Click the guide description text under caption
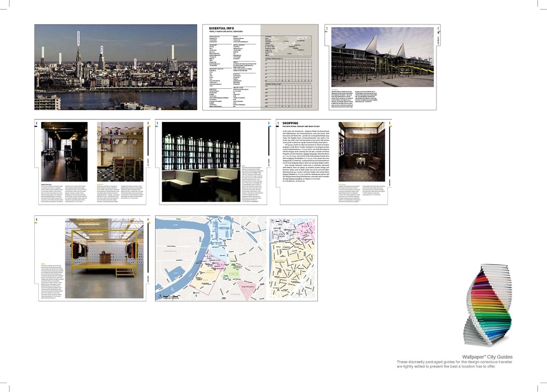547x392 pixels. 455,364
